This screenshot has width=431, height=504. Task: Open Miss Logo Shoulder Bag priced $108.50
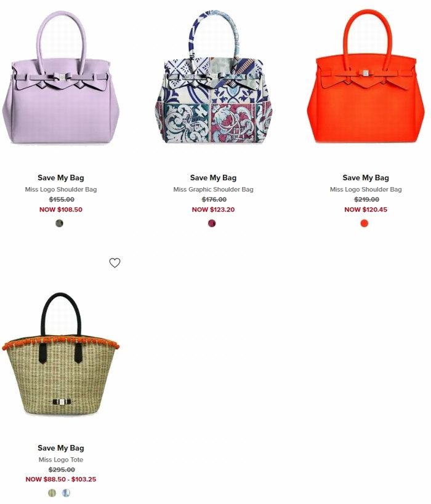pos(61,190)
